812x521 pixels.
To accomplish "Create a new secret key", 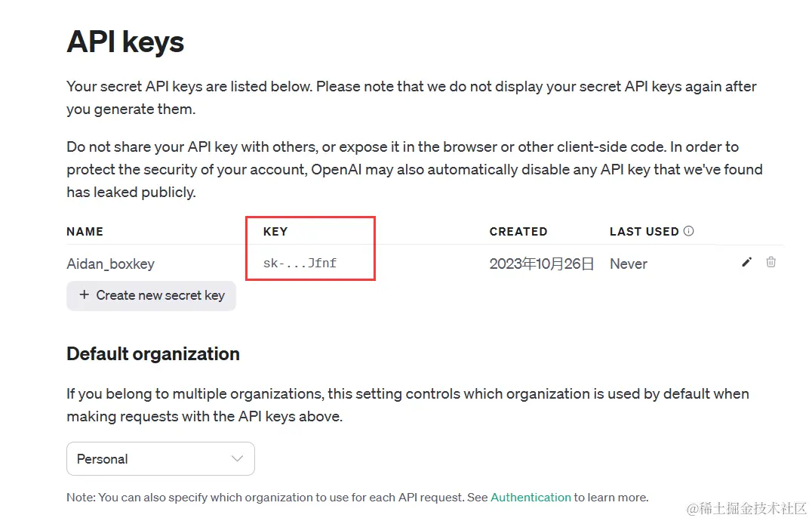I will (151, 295).
